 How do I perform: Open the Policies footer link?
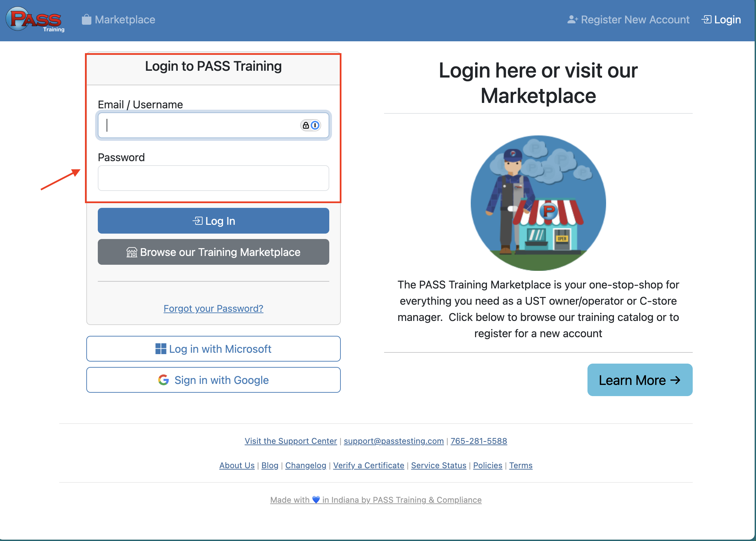488,465
